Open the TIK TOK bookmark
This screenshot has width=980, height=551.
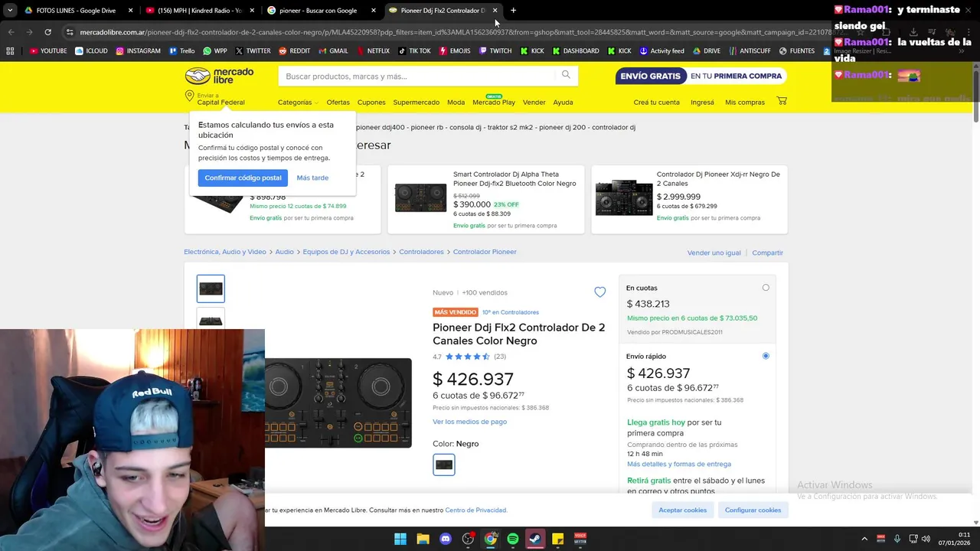coord(414,51)
